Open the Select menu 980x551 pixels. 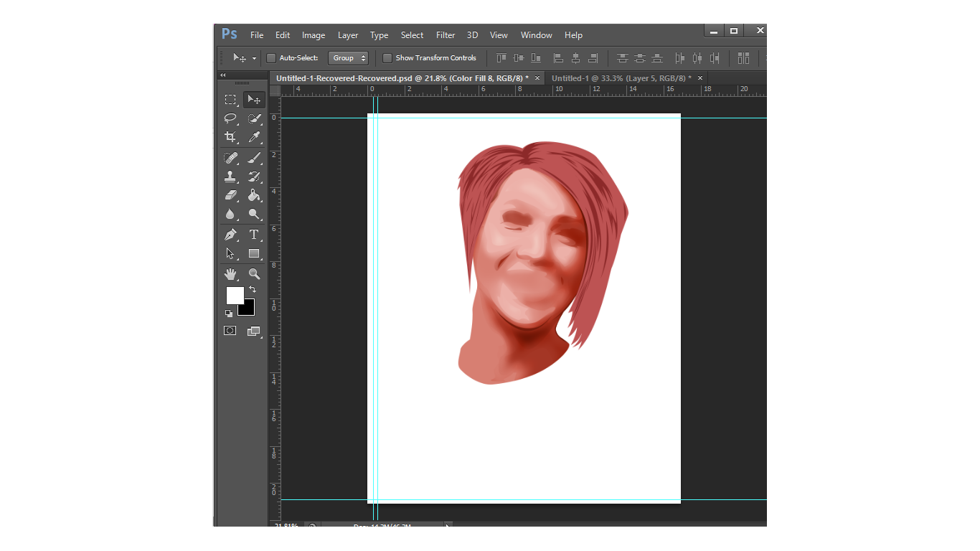pos(412,35)
